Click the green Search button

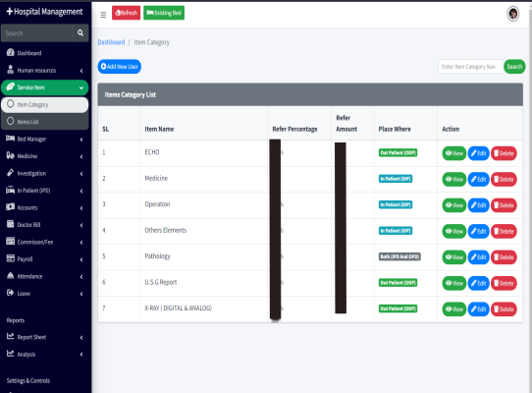(x=514, y=67)
